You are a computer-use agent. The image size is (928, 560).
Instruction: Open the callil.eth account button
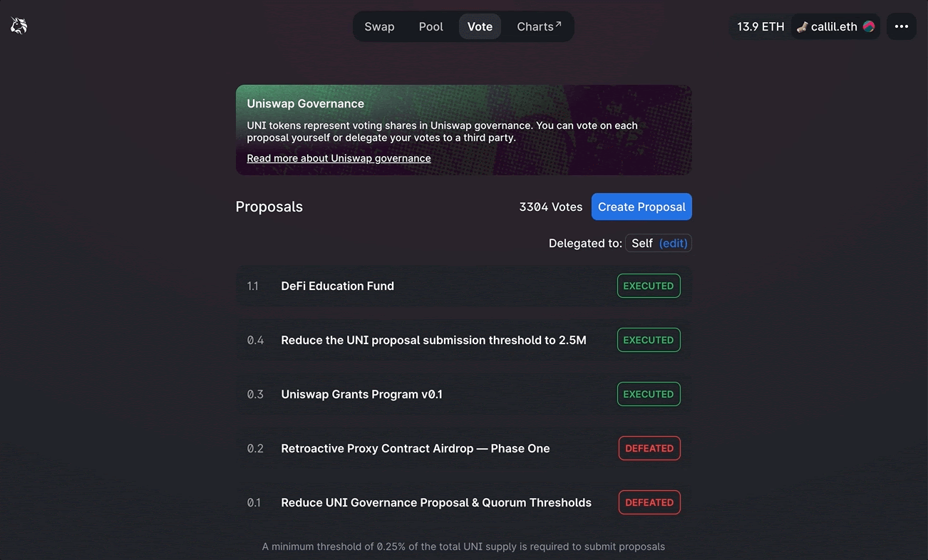pyautogui.click(x=834, y=26)
